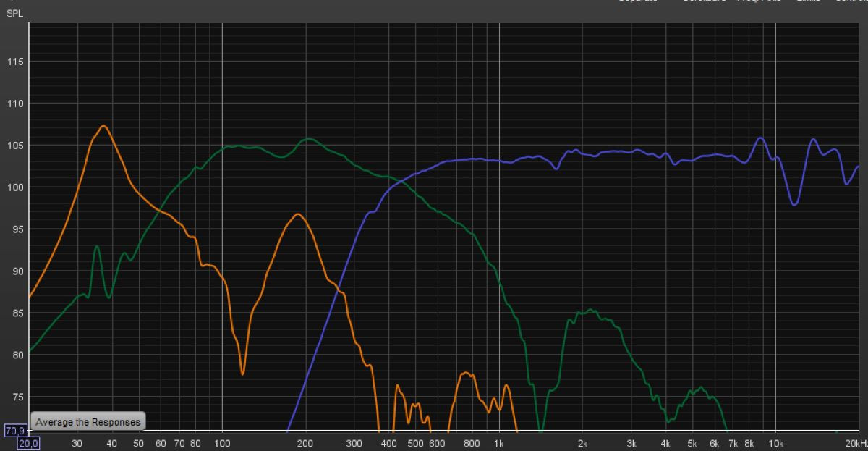Click the blue trace's peak near 9 kHz
The width and height of the screenshot is (868, 451).
(x=760, y=138)
